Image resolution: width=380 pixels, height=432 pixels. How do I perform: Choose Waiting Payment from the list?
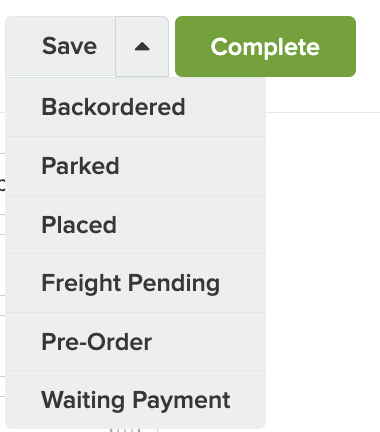click(135, 400)
